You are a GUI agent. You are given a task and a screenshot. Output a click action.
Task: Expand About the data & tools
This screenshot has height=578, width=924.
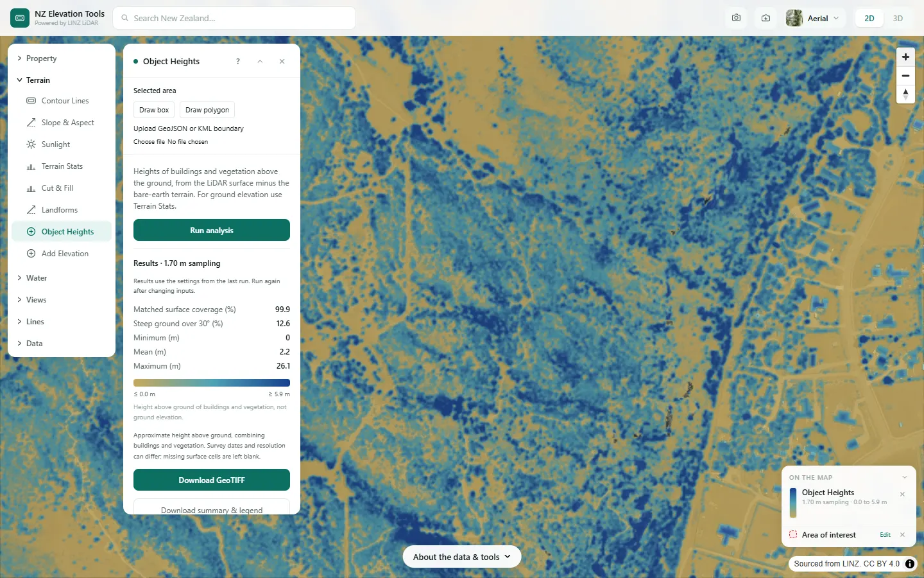click(x=462, y=557)
